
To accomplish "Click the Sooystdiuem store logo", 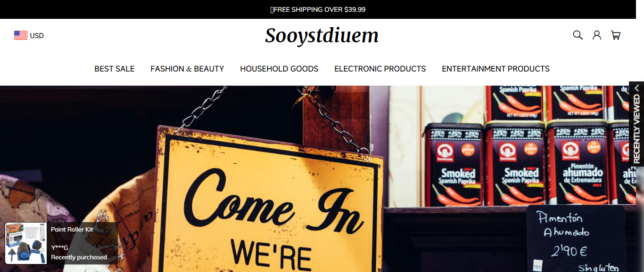I will pos(322,36).
